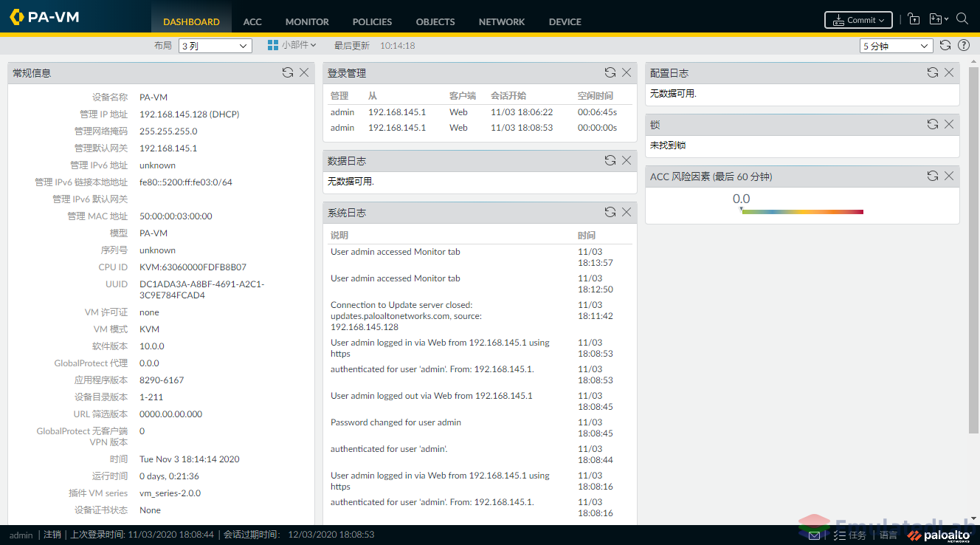This screenshot has width=980, height=545.
Task: Click the 语言 language link
Action: coord(888,535)
